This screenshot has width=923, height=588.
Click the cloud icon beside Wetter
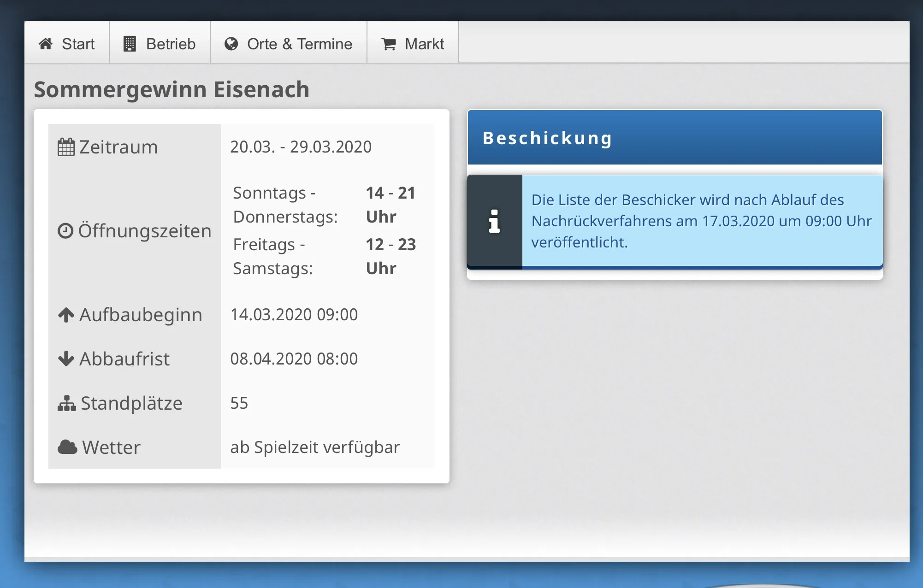tap(67, 447)
